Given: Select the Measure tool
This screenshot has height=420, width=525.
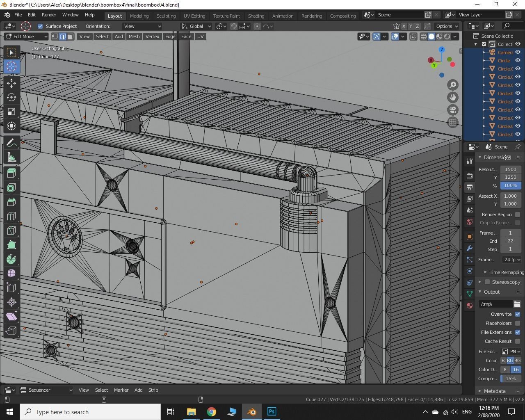Looking at the screenshot, I should pyautogui.click(x=11, y=157).
